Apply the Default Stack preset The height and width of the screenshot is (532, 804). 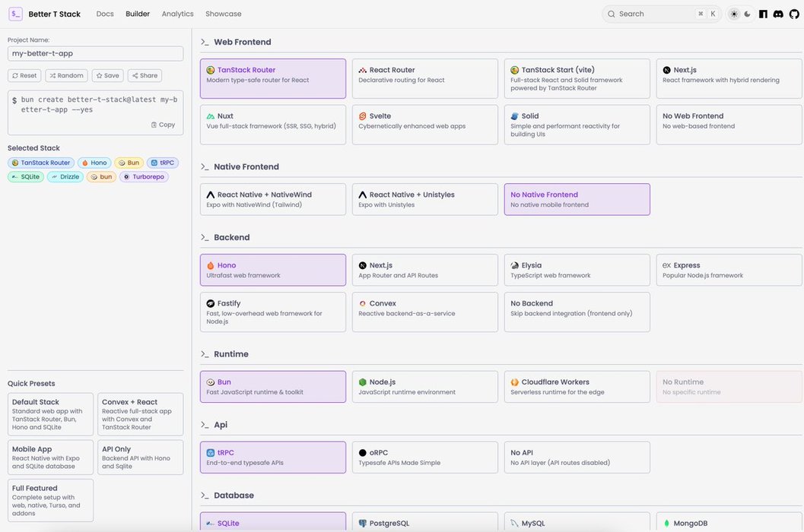50,414
